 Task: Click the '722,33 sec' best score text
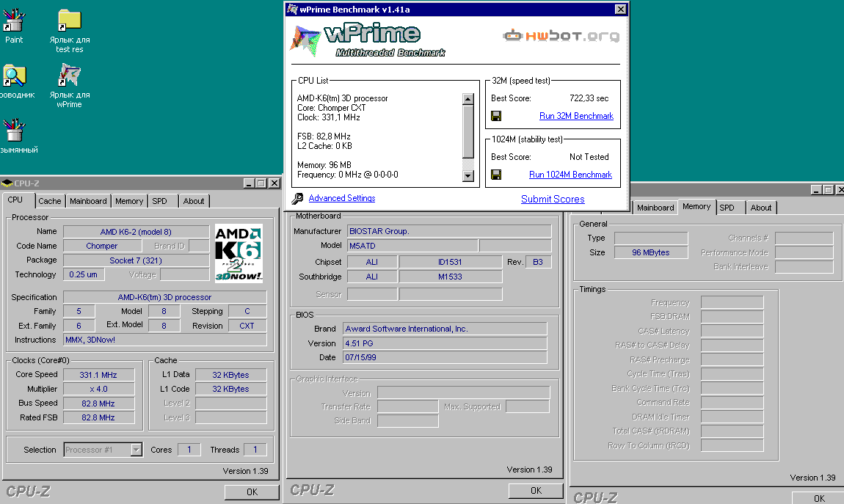[589, 98]
